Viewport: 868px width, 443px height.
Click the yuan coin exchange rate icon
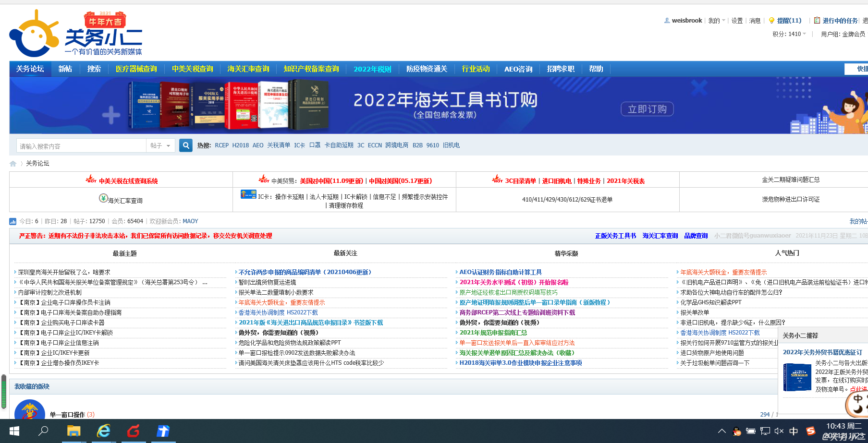point(103,198)
